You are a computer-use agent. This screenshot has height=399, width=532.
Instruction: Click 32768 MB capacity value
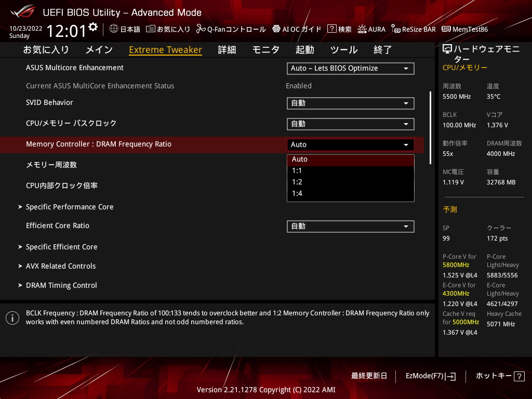501,182
